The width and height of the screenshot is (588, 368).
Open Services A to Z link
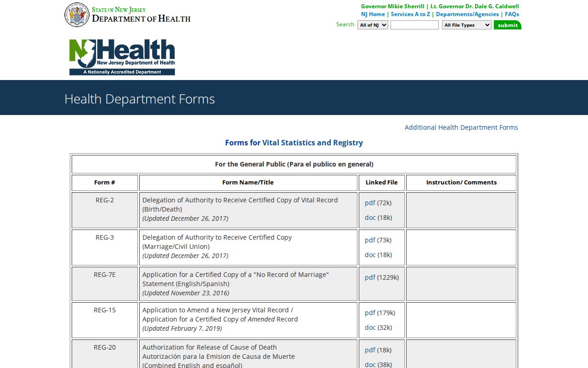coord(410,14)
